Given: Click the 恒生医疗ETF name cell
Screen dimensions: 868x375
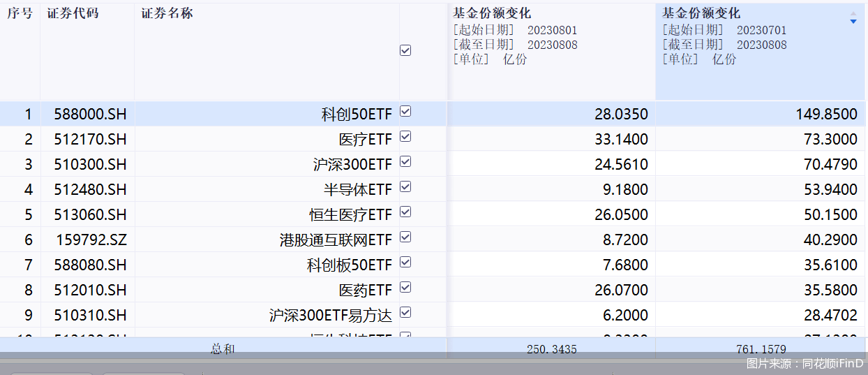Looking at the screenshot, I should coord(350,215).
